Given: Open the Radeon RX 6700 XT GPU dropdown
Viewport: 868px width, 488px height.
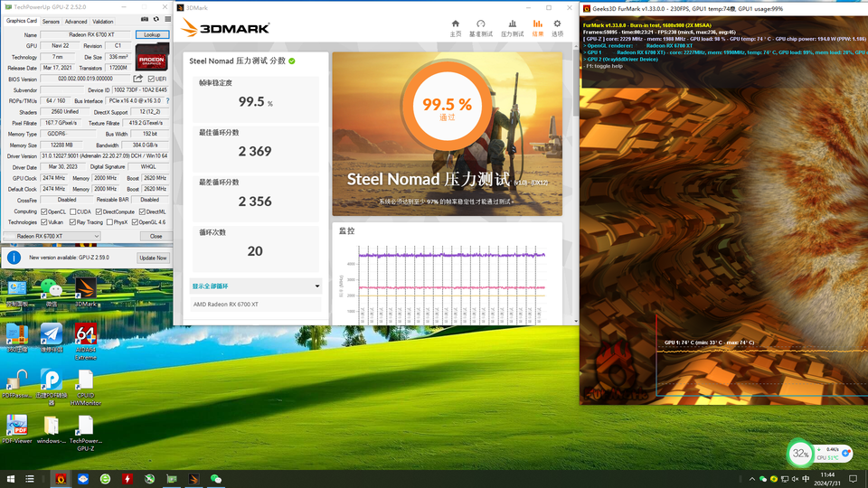Looking at the screenshot, I should [x=52, y=236].
